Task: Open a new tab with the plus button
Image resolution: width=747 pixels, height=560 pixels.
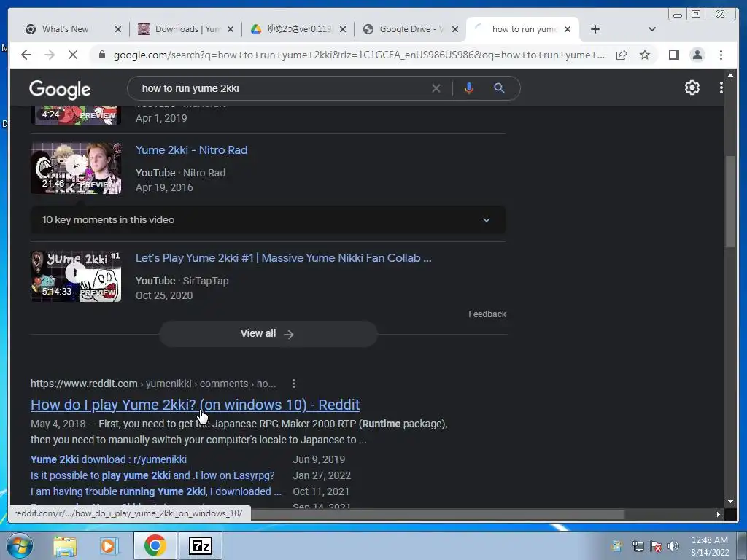Action: pos(595,29)
